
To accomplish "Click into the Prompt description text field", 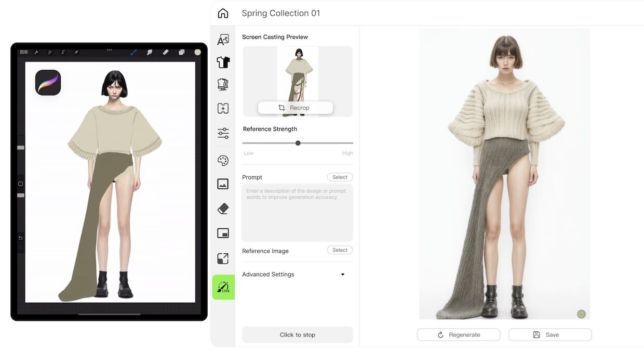I will pyautogui.click(x=297, y=212).
